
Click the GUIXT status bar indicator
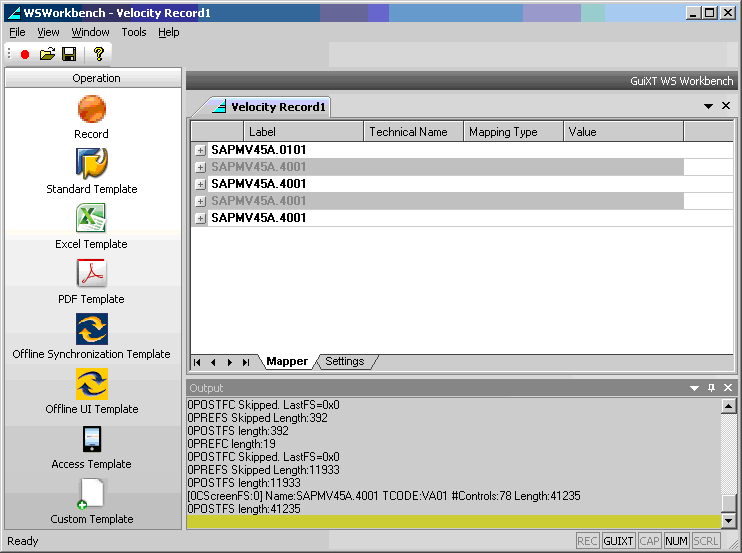coord(618,541)
